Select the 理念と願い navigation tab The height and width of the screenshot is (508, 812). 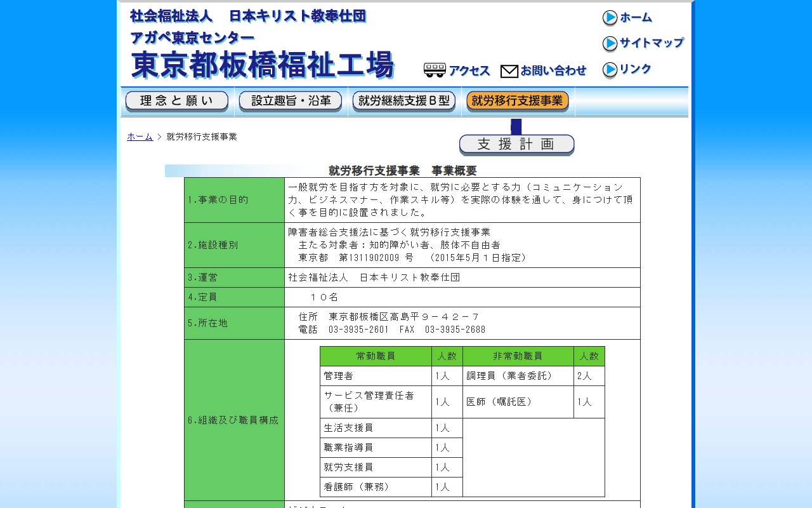[x=177, y=101]
